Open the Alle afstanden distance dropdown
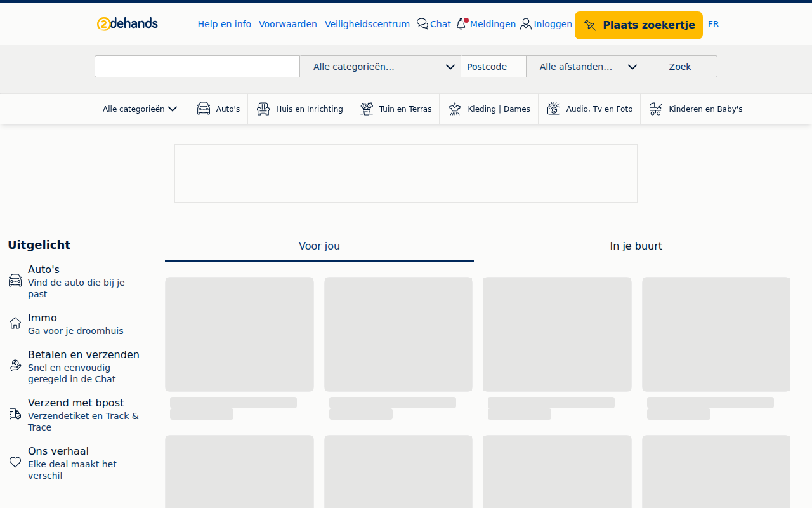812x508 pixels. (x=584, y=67)
